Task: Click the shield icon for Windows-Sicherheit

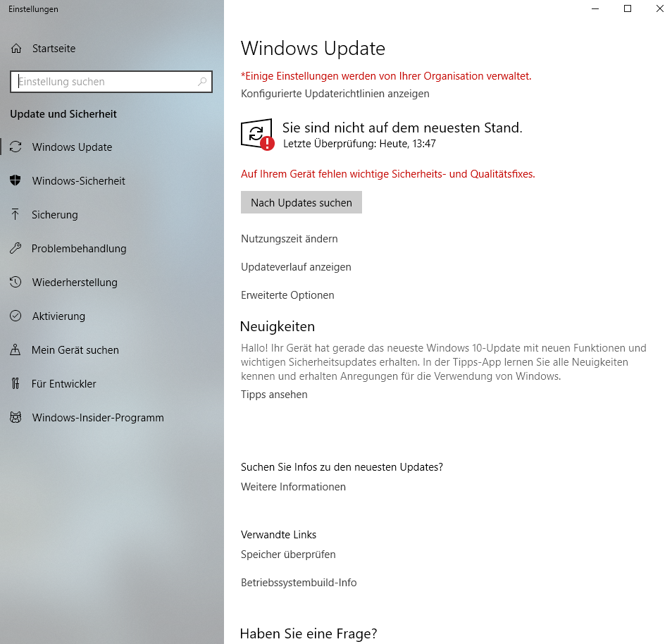Action: pos(15,180)
